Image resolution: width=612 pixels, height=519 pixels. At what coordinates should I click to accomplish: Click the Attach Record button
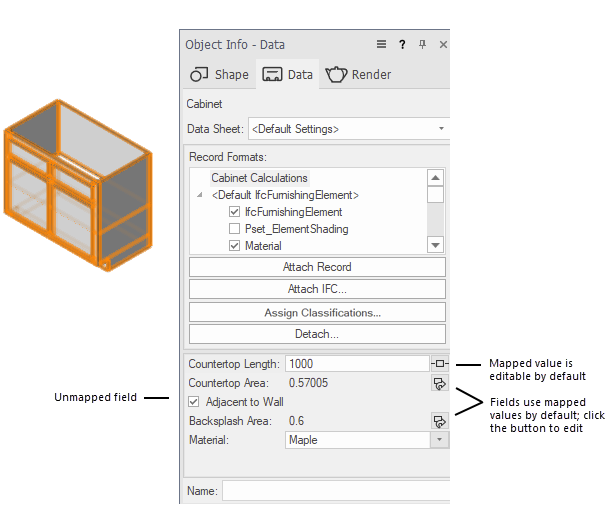click(317, 267)
